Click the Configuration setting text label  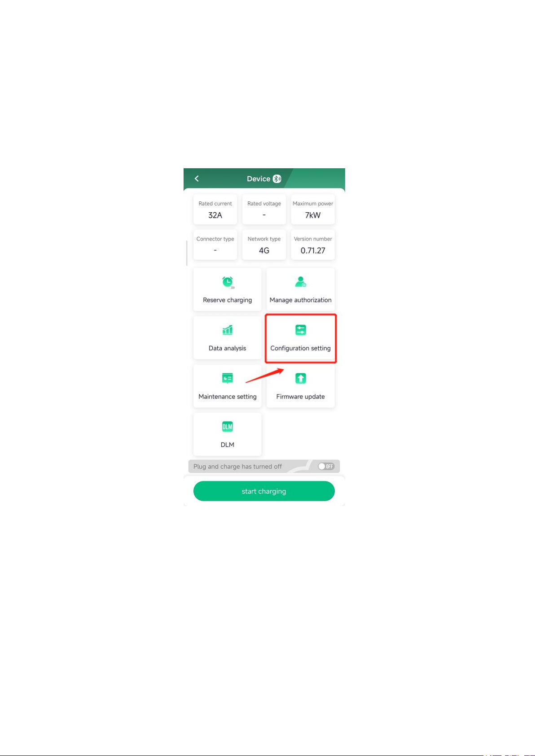(x=300, y=348)
